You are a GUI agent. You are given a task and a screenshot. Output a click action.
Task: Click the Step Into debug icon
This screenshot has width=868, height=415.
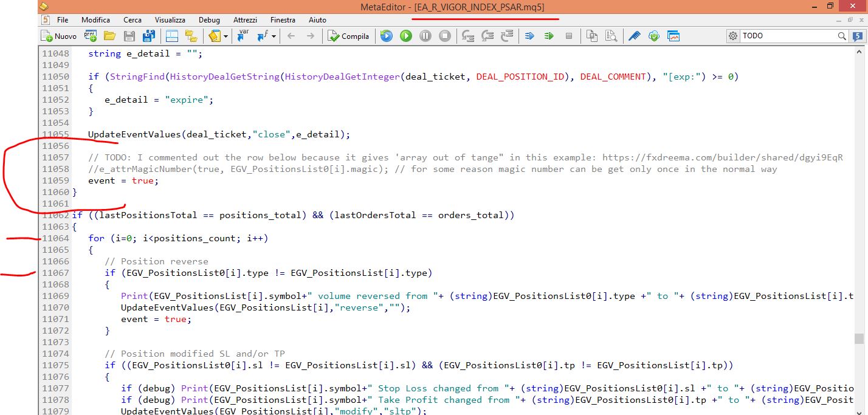468,36
